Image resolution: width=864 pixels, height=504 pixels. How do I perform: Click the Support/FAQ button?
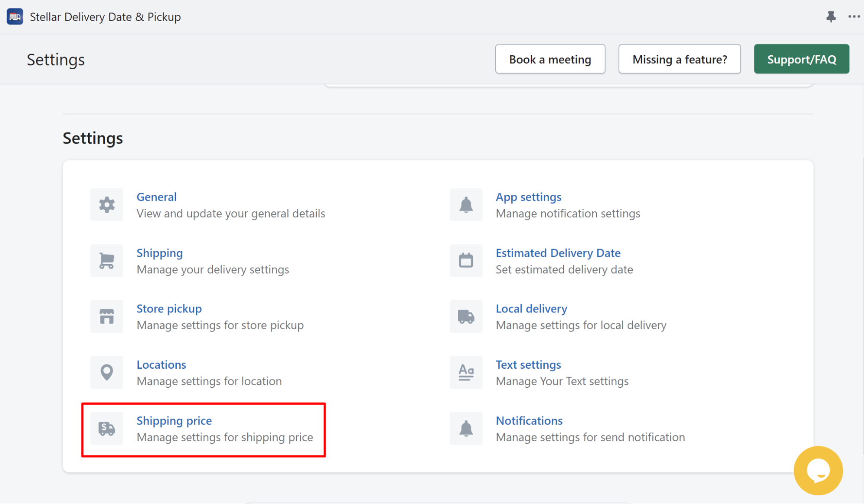802,59
